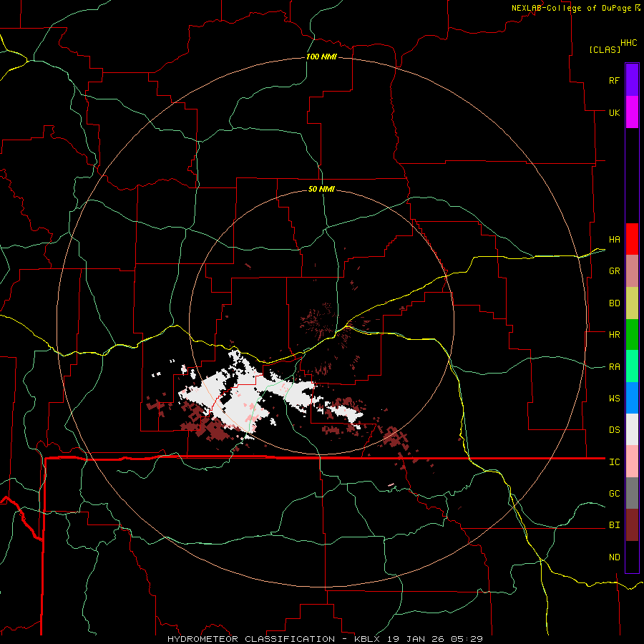
Task: Click the HR legend label
Action: click(614, 335)
